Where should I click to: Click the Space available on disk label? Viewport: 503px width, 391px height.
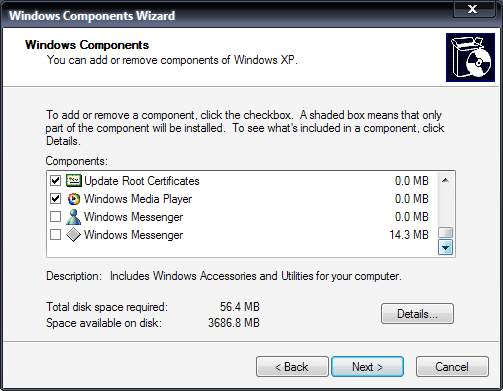pos(104,323)
